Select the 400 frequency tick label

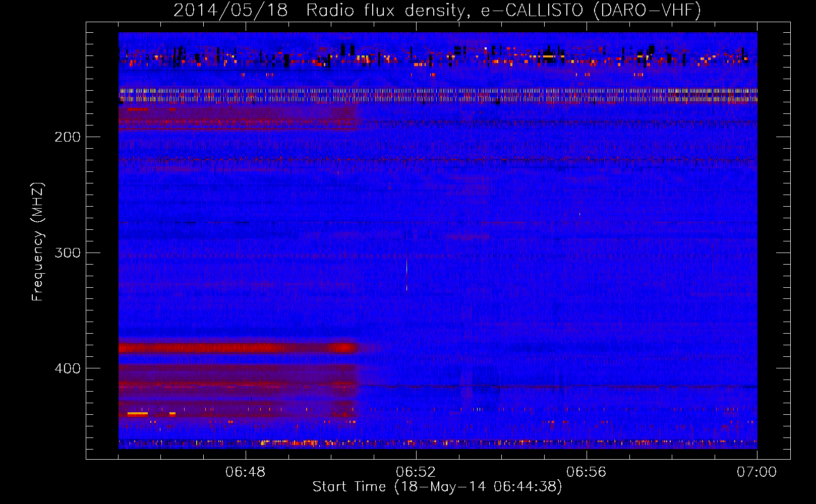(68, 368)
